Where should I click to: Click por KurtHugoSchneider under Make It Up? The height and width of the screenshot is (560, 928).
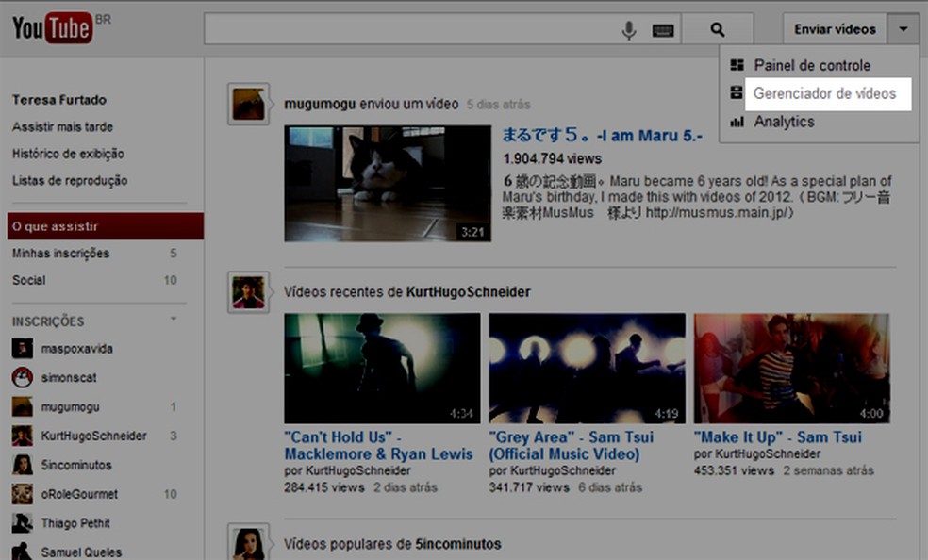click(757, 454)
